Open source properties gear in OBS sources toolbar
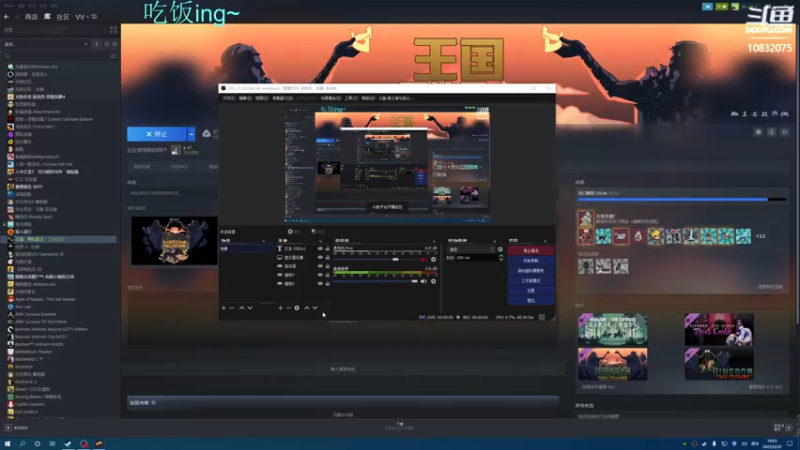The image size is (800, 450). tap(297, 308)
